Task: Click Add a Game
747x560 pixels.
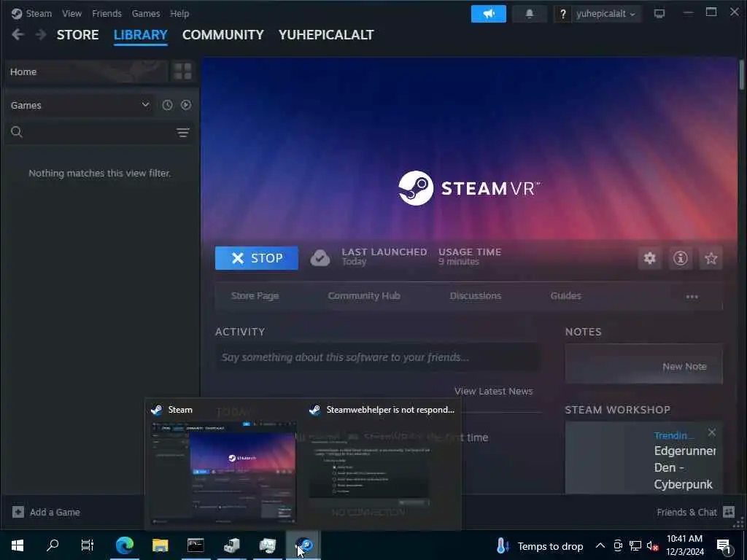Action: click(46, 512)
